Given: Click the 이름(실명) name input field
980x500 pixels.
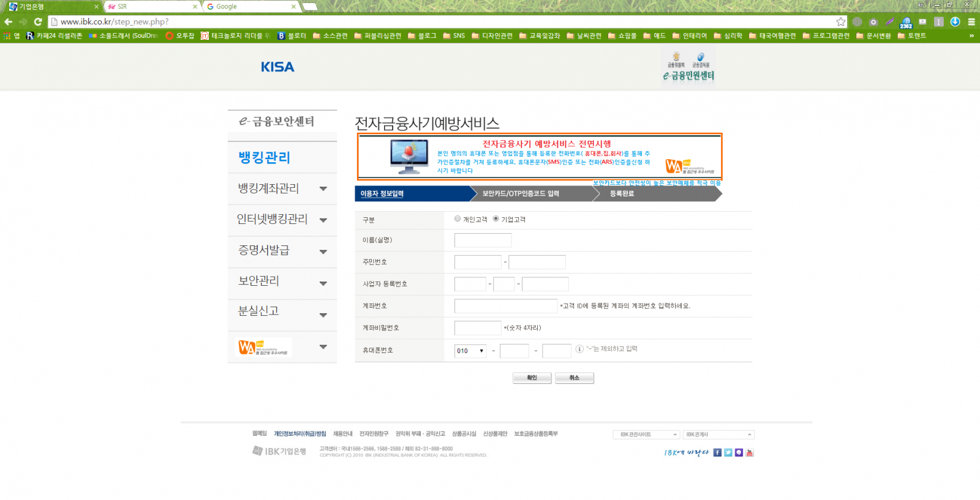Looking at the screenshot, I should tap(483, 240).
